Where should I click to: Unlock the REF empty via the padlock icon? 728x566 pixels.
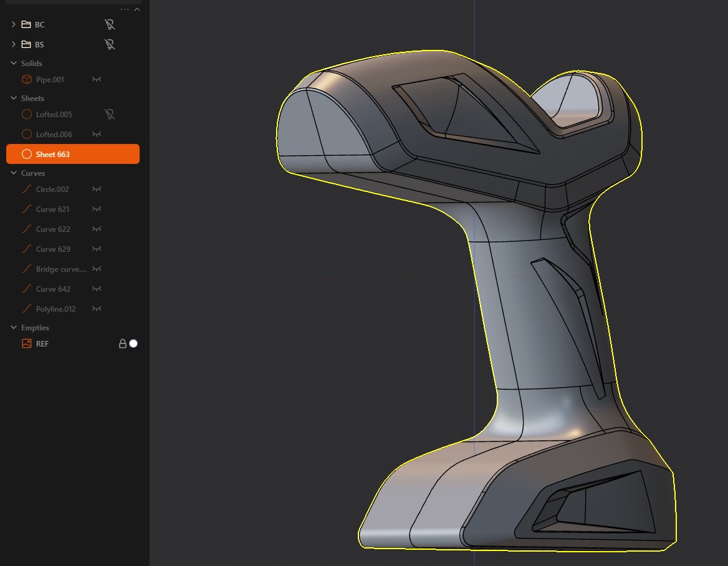[x=122, y=343]
